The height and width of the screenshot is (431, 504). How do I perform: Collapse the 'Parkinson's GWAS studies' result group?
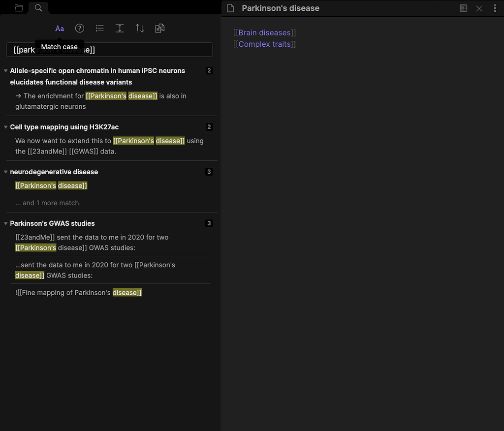click(5, 223)
